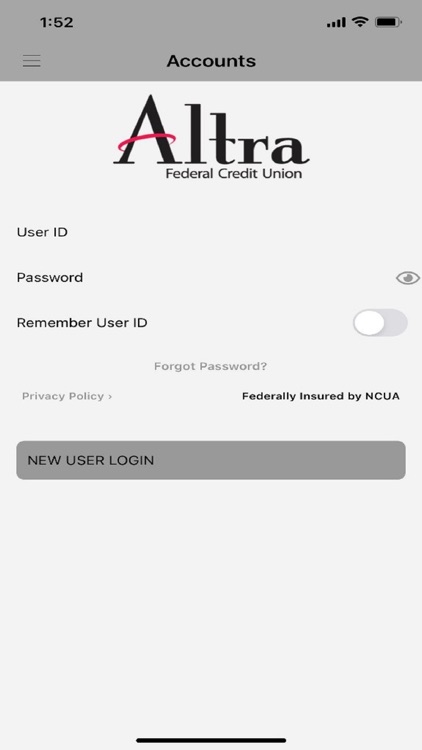Tap the Federally Insured by NCUA text
Image resolution: width=422 pixels, height=750 pixels.
(321, 396)
